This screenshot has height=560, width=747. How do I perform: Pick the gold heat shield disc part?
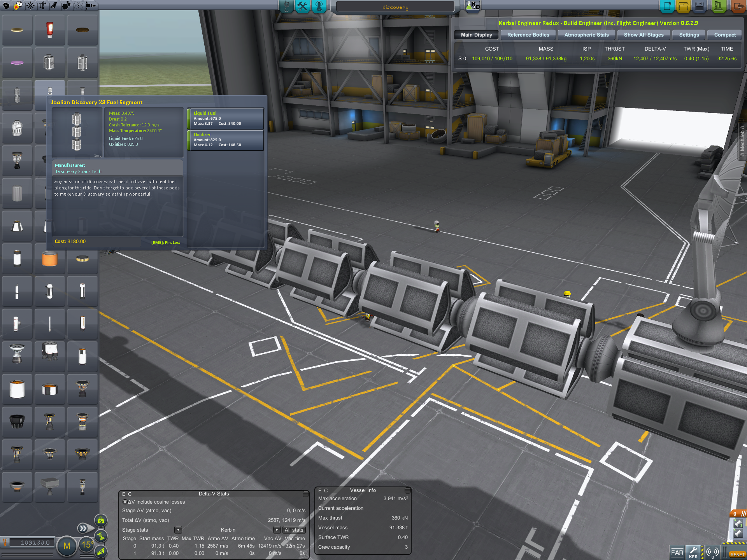tap(17, 30)
